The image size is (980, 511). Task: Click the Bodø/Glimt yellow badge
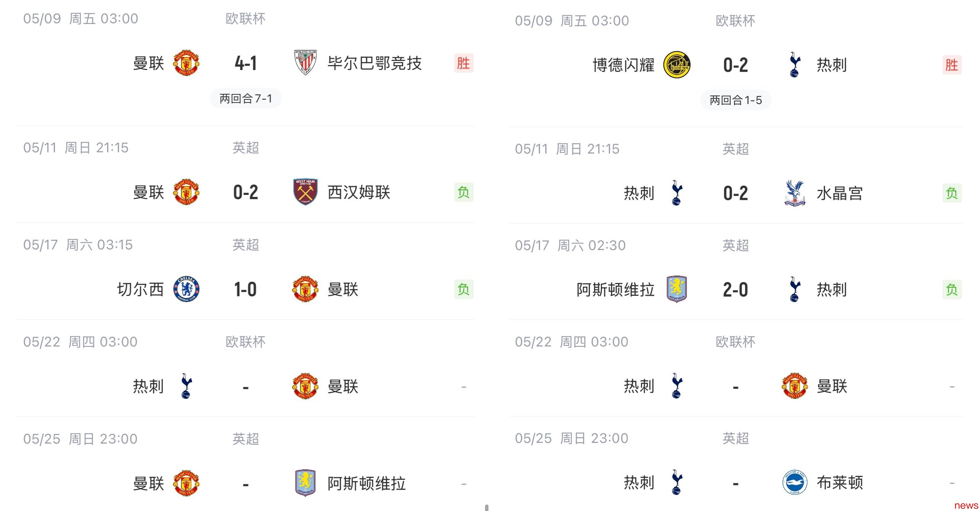[x=677, y=64]
